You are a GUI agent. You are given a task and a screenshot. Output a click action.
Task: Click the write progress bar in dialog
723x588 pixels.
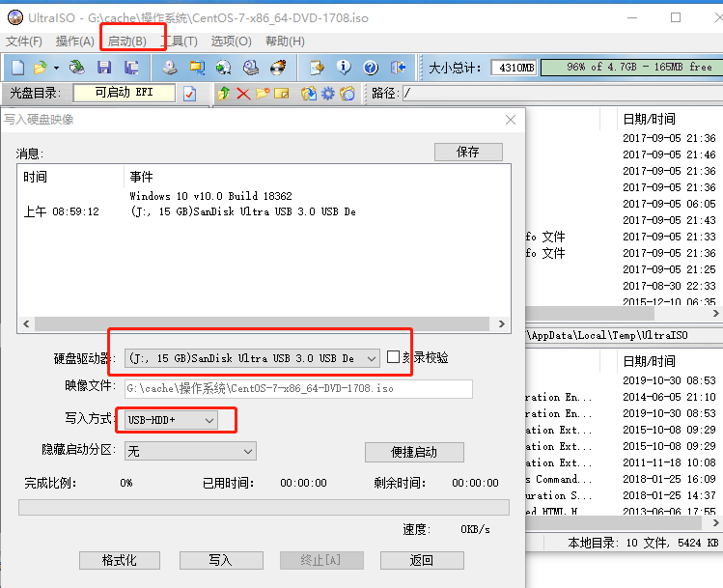coord(264,507)
